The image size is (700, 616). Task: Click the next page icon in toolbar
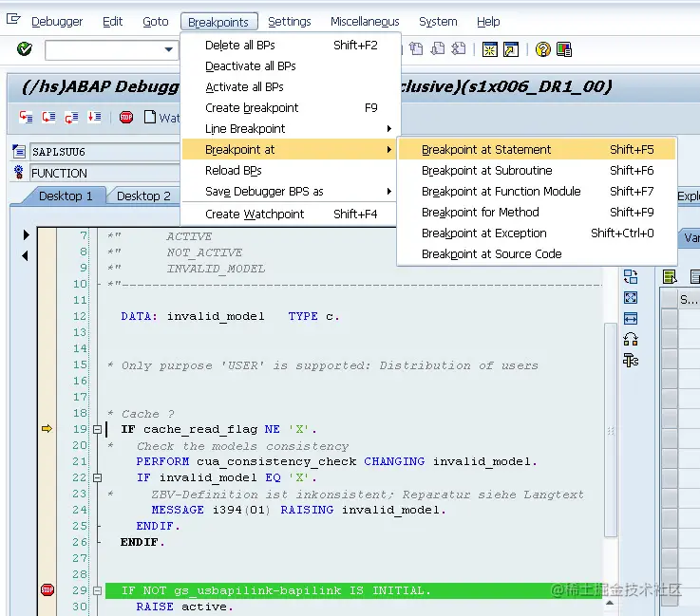[x=438, y=48]
